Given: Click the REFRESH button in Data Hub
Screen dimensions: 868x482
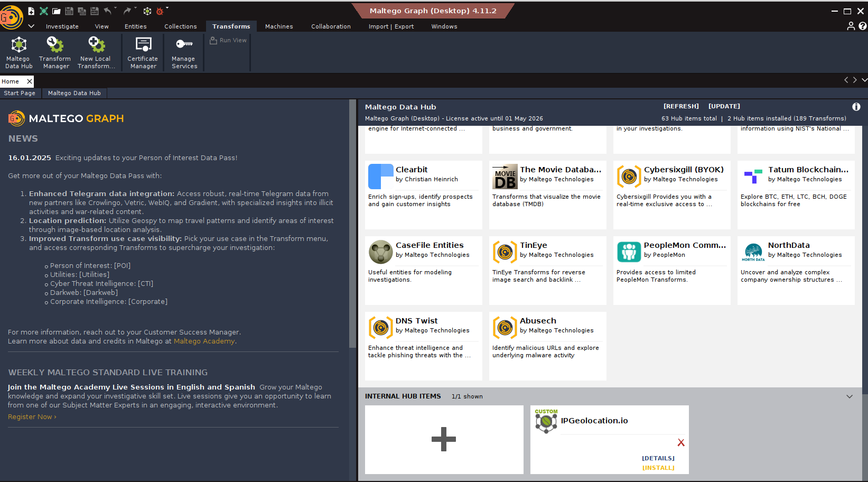Looking at the screenshot, I should coord(681,106).
